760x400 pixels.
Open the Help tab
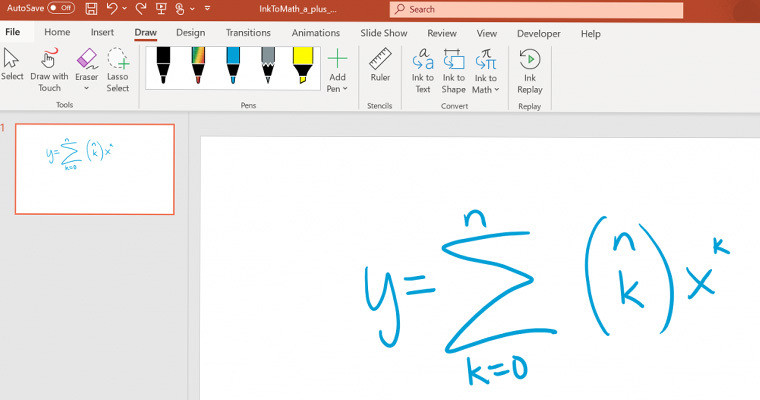(591, 33)
